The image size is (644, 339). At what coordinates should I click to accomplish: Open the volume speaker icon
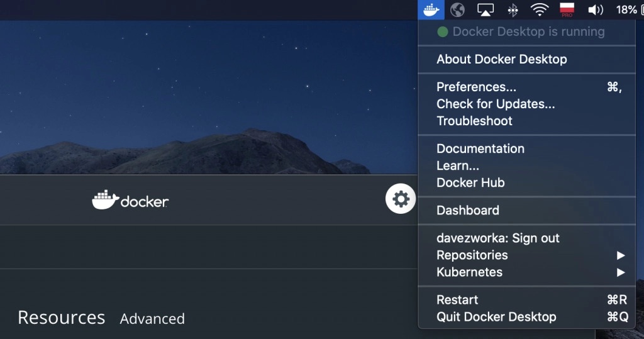pos(596,10)
